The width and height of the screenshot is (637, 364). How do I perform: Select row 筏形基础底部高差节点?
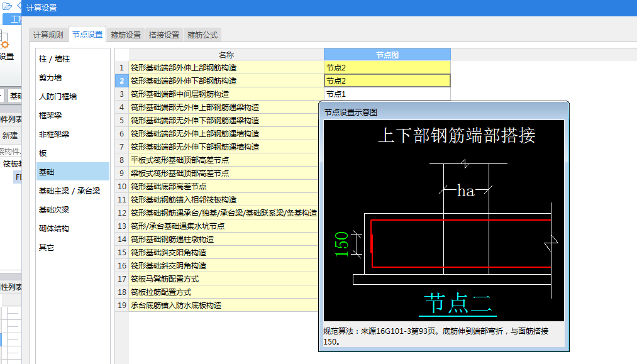tap(224, 187)
